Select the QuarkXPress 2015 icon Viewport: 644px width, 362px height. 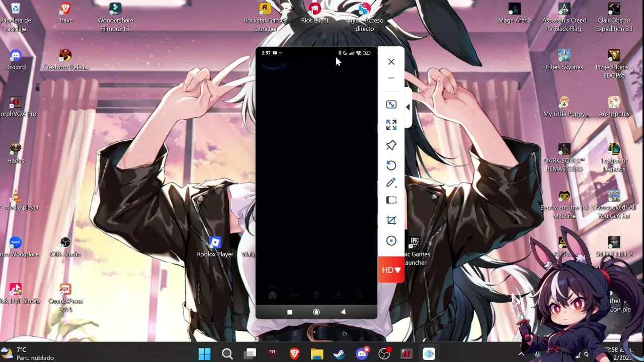65,298
